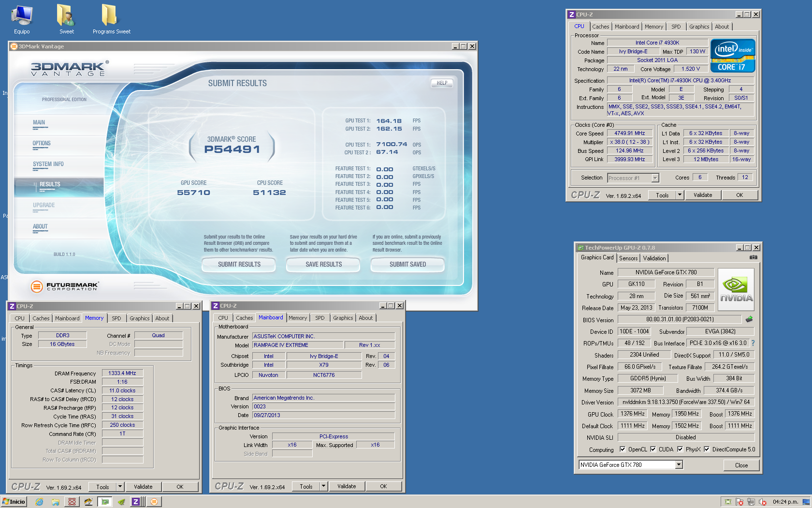This screenshot has height=508, width=812.
Task: Open the OPTIONS section in 3DMark
Action: click(42, 144)
